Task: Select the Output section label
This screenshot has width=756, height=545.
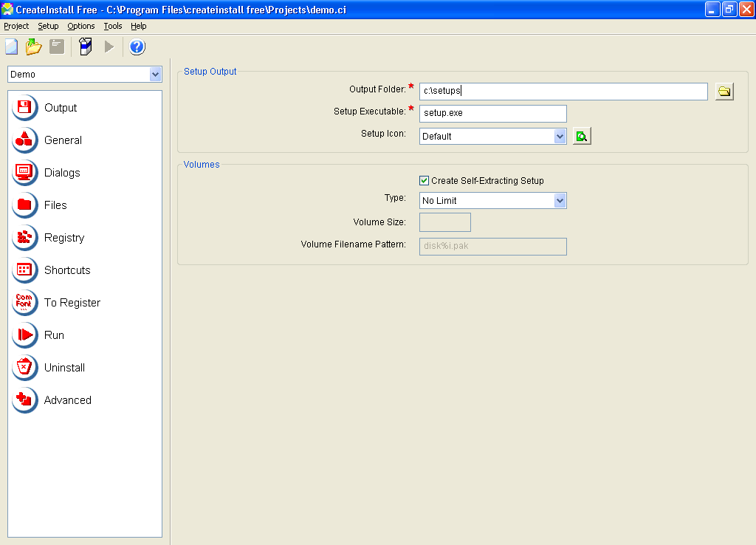Action: (61, 108)
